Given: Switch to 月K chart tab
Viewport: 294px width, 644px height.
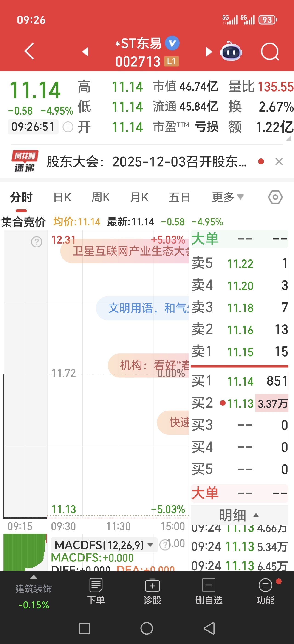Looking at the screenshot, I should click(x=139, y=198).
